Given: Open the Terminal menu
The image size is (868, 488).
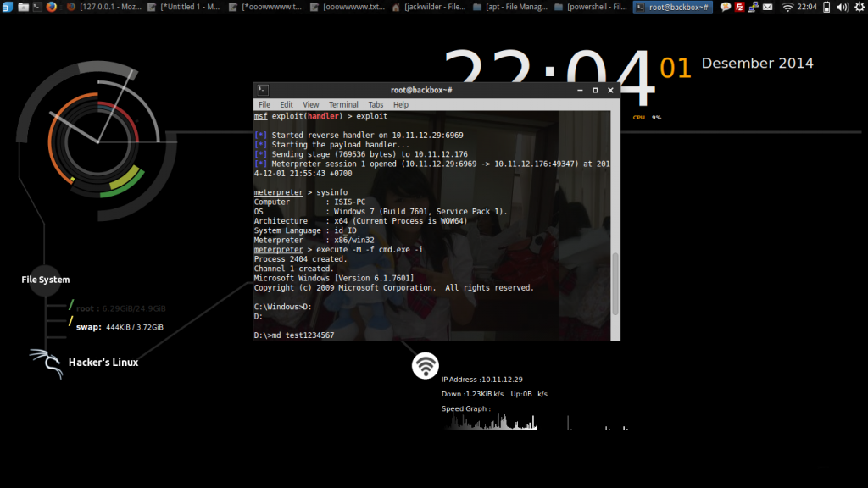Looking at the screenshot, I should point(343,104).
